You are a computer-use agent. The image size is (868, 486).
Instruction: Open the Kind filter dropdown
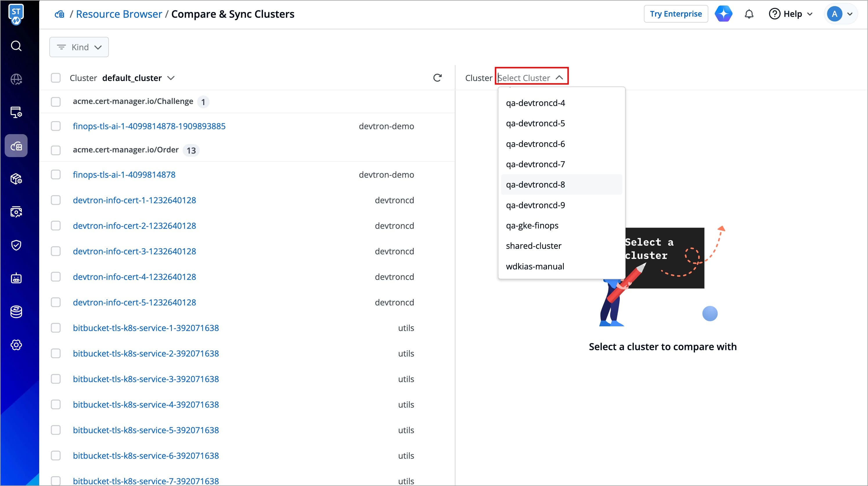click(x=79, y=47)
